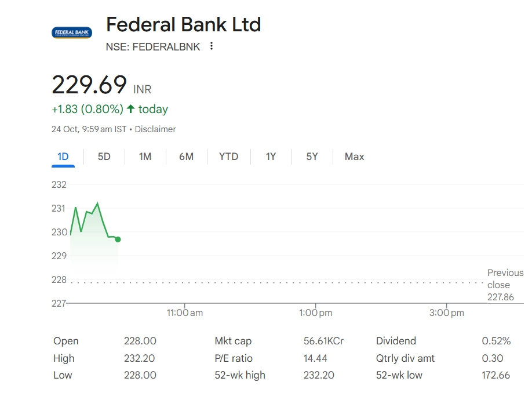The width and height of the screenshot is (532, 407).
Task: Click the P/E ratio label
Action: 234,358
